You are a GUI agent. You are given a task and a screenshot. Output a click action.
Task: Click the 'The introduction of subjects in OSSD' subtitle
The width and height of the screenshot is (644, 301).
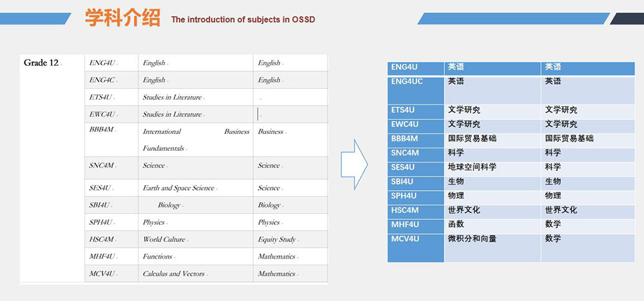(x=243, y=19)
